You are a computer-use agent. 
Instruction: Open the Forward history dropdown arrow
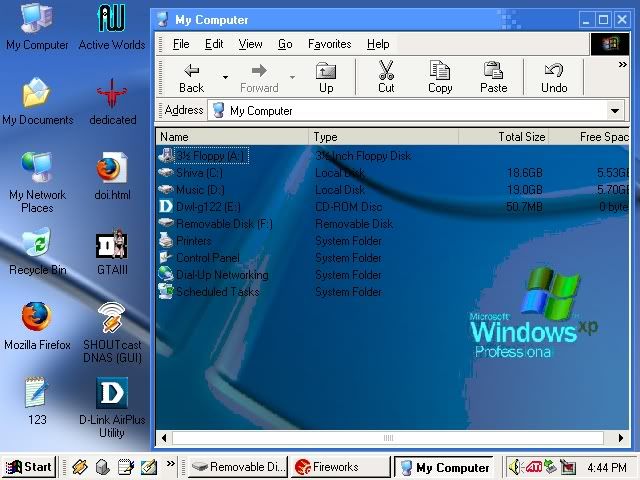click(x=292, y=77)
